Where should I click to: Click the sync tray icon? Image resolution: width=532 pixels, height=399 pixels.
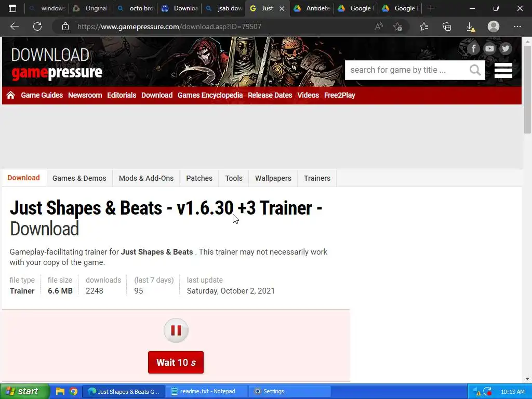[487, 392]
